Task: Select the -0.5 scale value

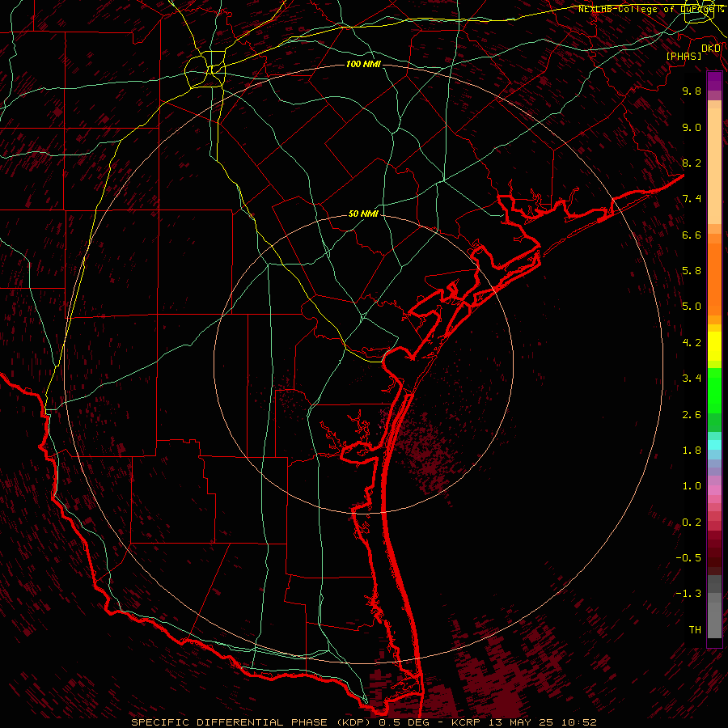Action: [688, 558]
